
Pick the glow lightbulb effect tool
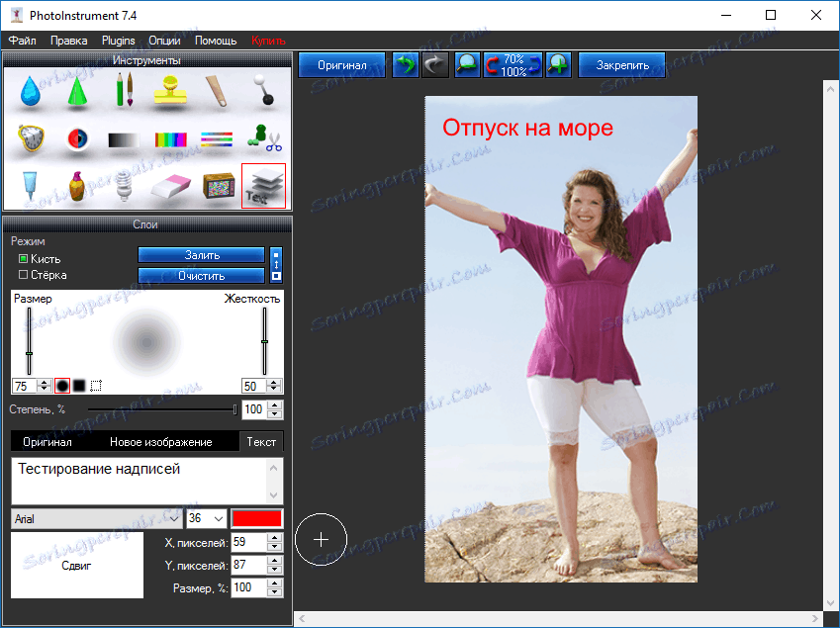coord(124,186)
